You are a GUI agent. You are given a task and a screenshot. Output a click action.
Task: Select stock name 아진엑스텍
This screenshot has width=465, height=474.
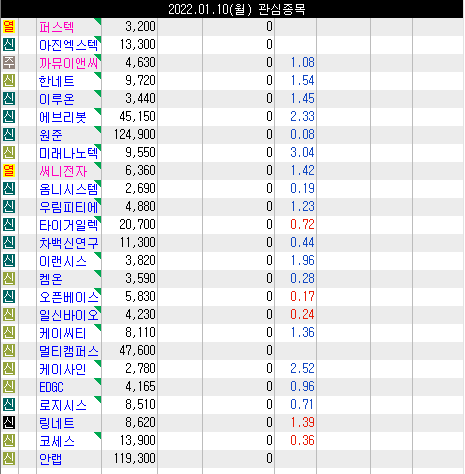[69, 45]
